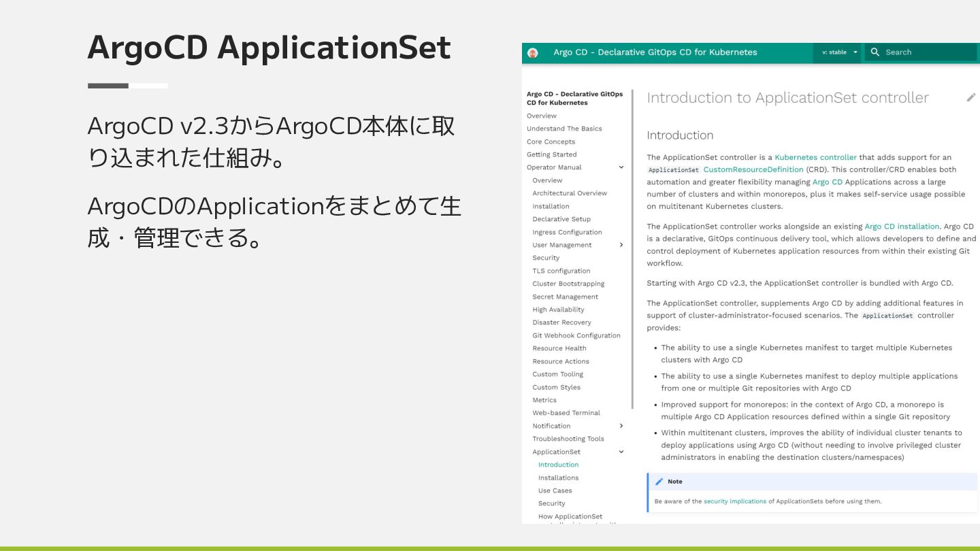This screenshot has height=551, width=980.
Task: Open 'Resource Actions' sidebar item
Action: [561, 361]
